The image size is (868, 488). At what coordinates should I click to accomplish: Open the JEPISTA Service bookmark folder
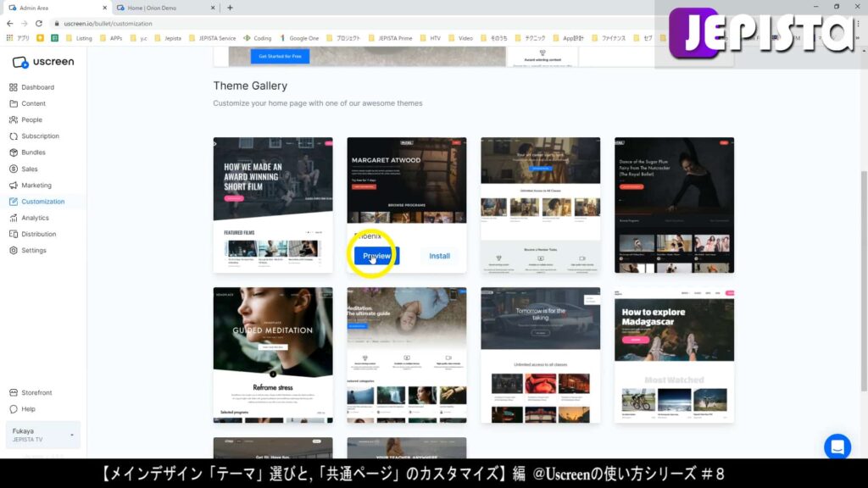pos(213,38)
